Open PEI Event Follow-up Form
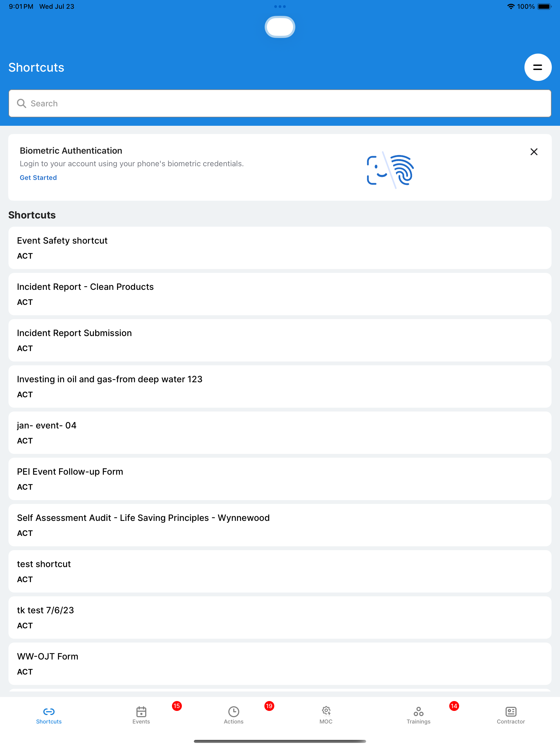Image resolution: width=560 pixels, height=747 pixels. (280, 479)
